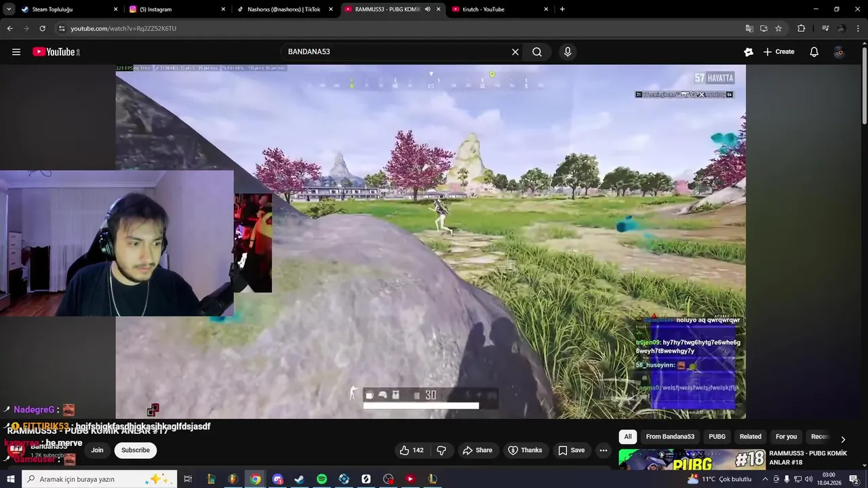Viewport: 868px width, 488px height.
Task: Open Steam from the taskbar
Action: (x=299, y=479)
